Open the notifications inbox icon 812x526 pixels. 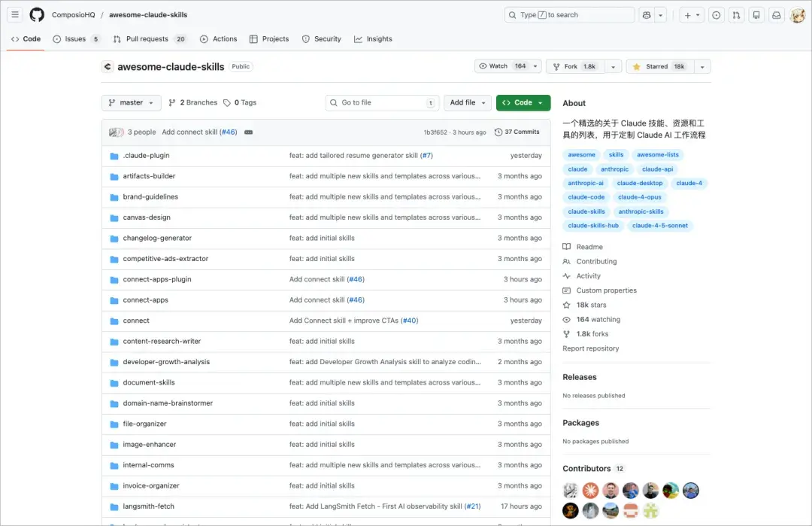[776, 15]
